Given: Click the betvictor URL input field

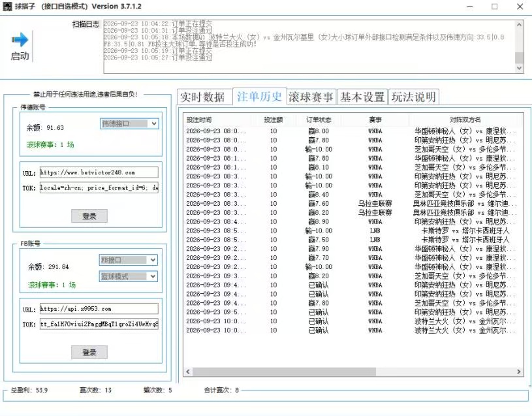Looking at the screenshot, I should pos(99,172).
